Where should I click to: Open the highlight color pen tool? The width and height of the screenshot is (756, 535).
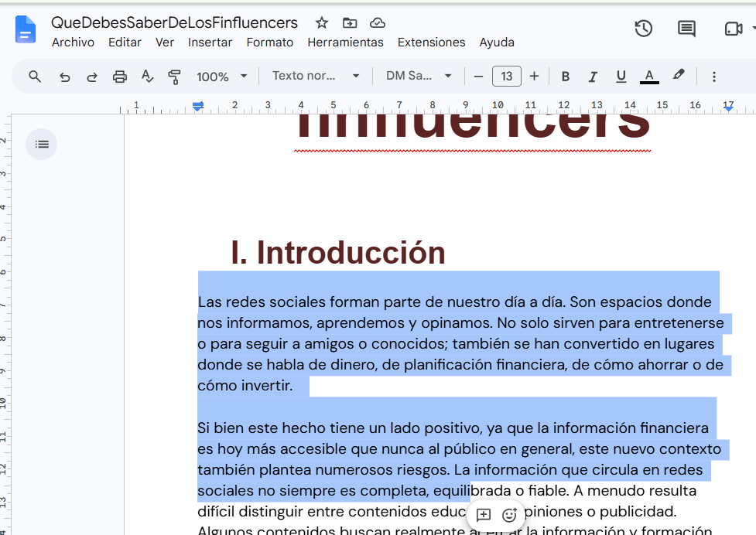(x=679, y=75)
